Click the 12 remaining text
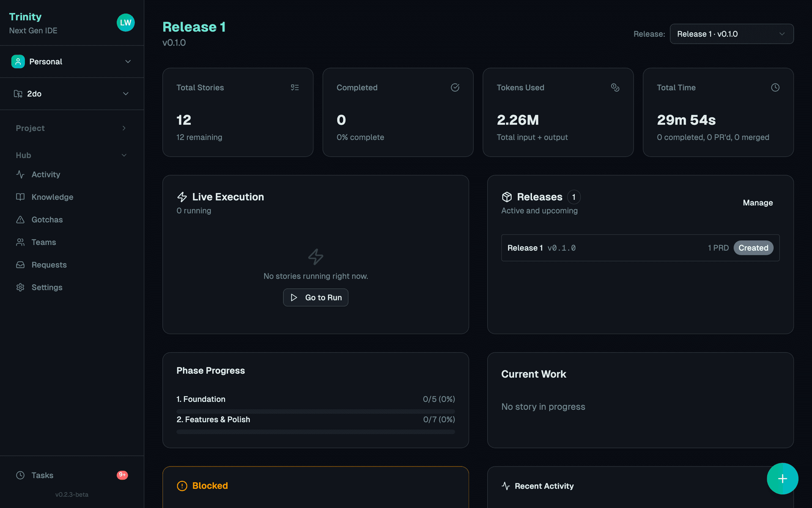812x508 pixels. coord(199,137)
